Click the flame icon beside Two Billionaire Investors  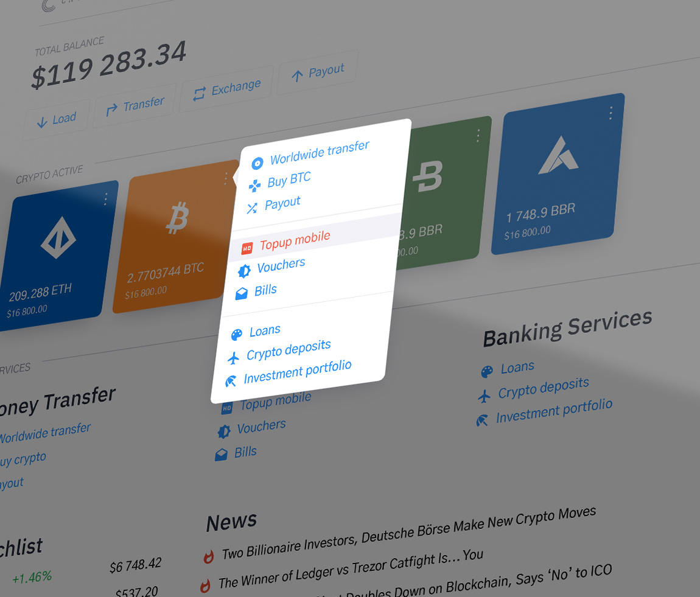pyautogui.click(x=209, y=557)
